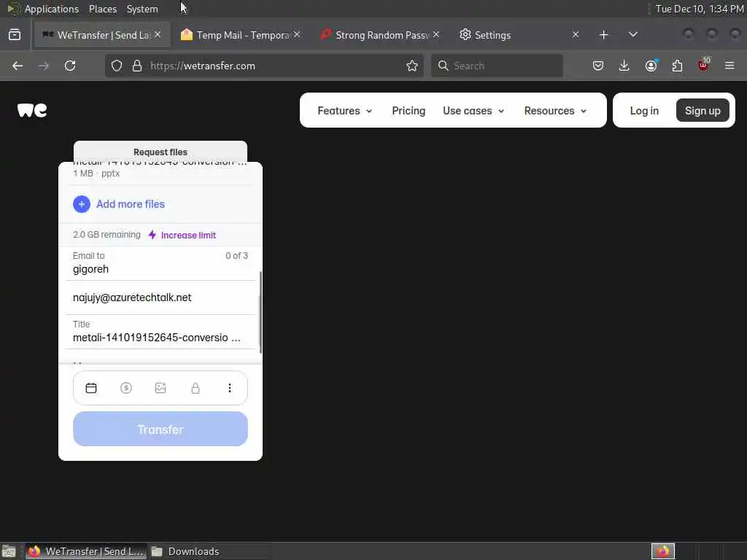Click the browser Search box
Viewport: 747px width, 560px height.
[497, 66]
